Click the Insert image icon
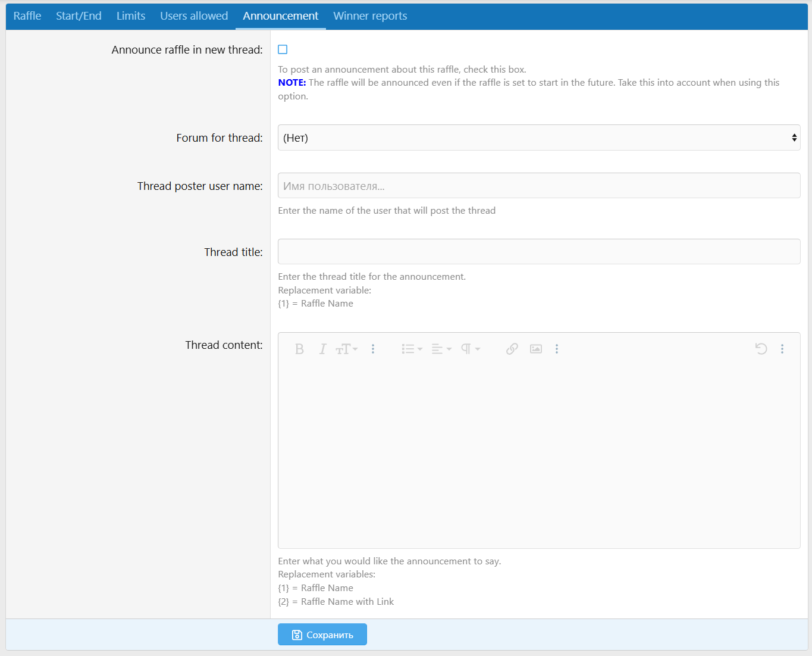This screenshot has width=812, height=656. [536, 349]
